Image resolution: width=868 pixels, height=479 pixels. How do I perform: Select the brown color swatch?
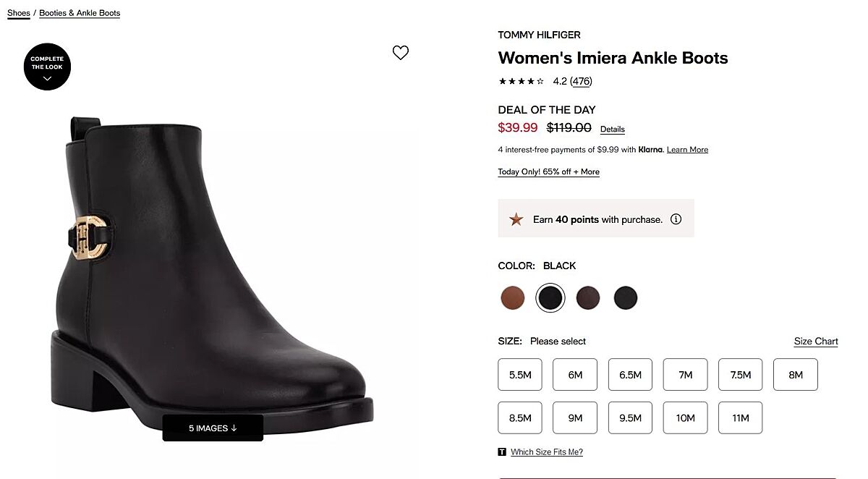(513, 297)
